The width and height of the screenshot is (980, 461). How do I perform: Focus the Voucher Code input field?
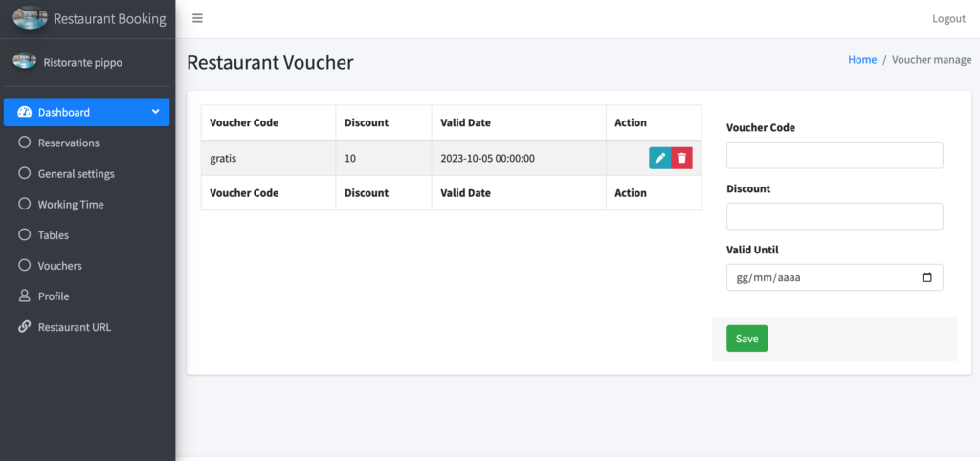[835, 155]
